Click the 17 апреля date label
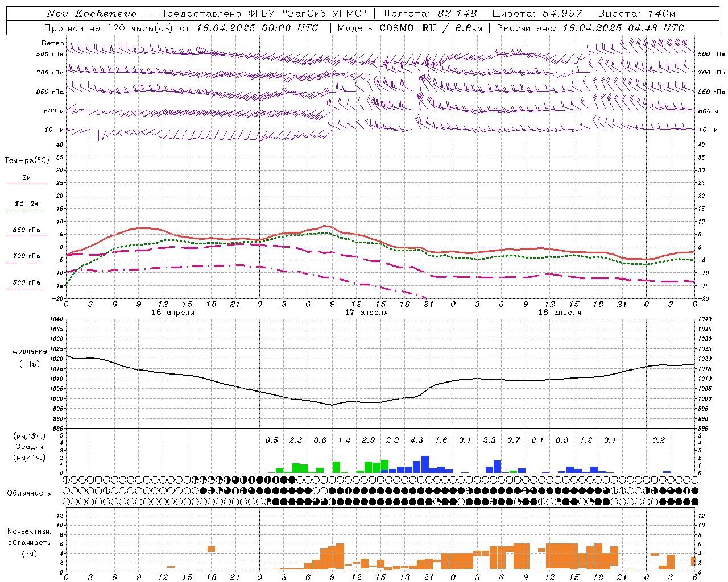This screenshot has width=728, height=582. pos(366,313)
